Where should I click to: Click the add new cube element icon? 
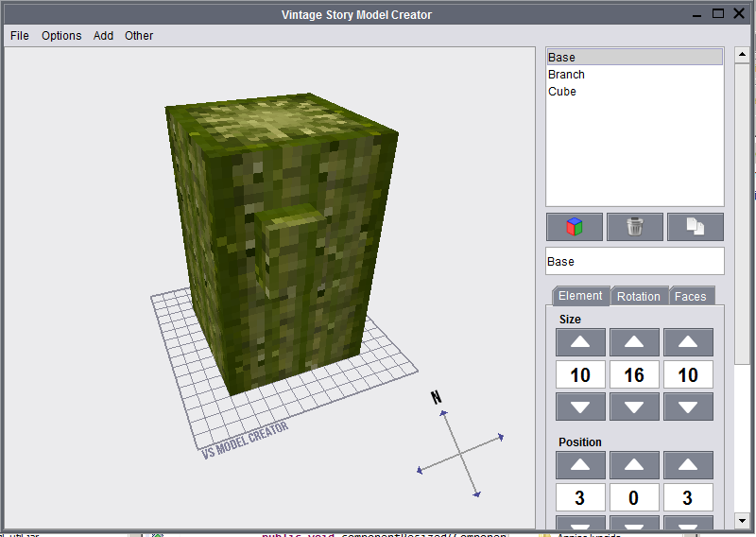(x=574, y=227)
